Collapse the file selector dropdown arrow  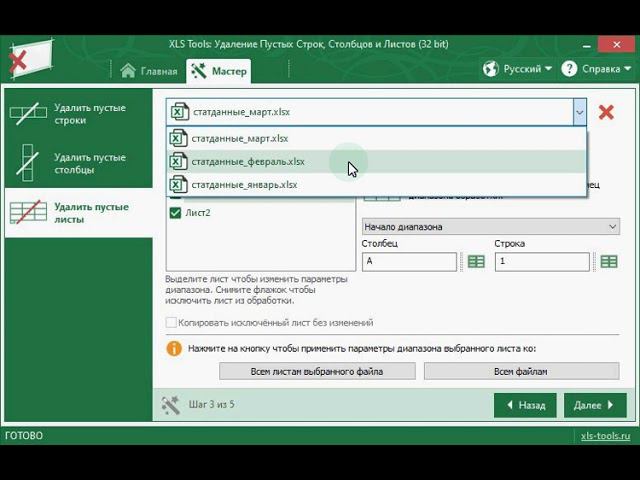tap(580, 112)
